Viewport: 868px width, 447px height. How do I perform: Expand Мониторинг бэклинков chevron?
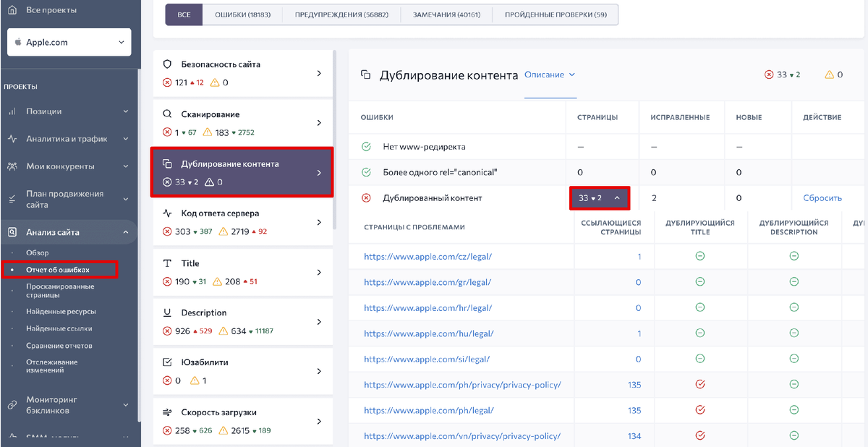[x=126, y=405]
